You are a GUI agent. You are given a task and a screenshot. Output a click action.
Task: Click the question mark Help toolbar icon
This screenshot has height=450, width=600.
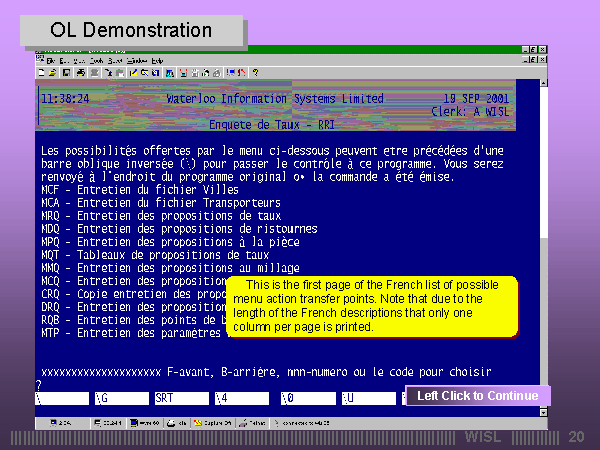(256, 72)
